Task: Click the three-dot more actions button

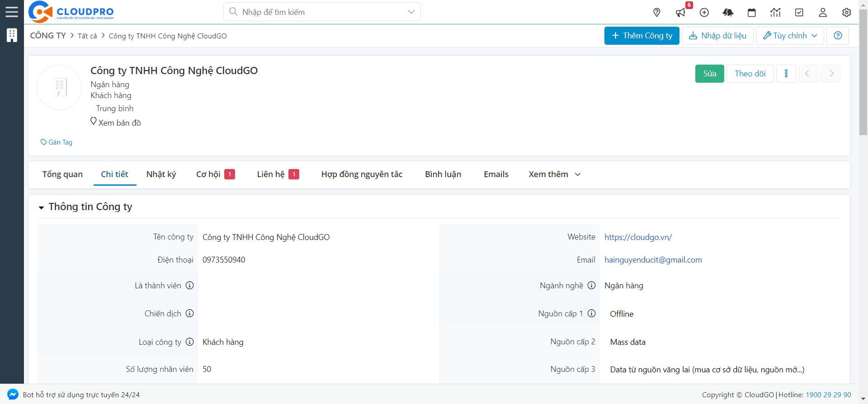Action: 786,74
